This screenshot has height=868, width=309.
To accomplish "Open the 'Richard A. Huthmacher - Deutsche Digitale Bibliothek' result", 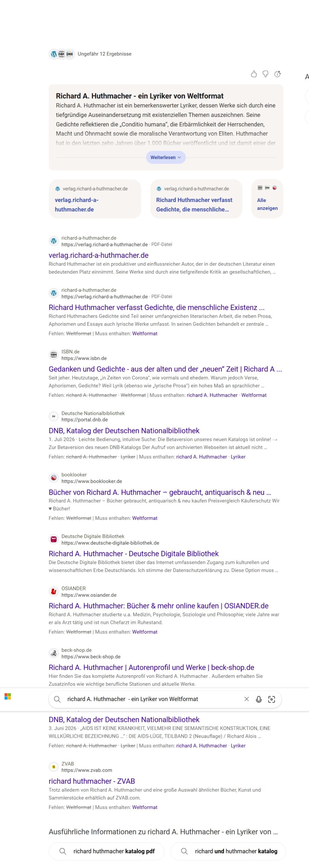I will coord(133,554).
